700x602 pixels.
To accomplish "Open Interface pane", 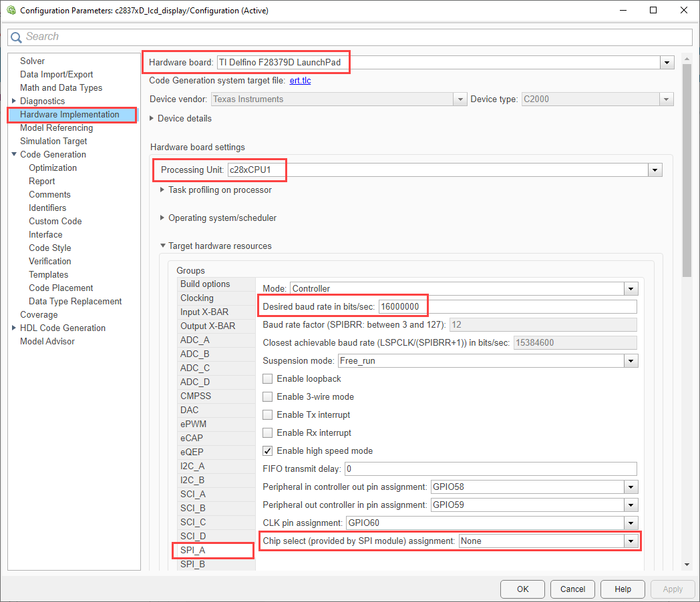I will pyautogui.click(x=45, y=234).
